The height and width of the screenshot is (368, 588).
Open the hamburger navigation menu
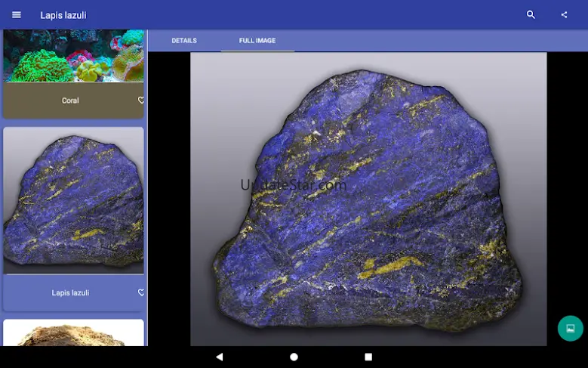(x=17, y=15)
